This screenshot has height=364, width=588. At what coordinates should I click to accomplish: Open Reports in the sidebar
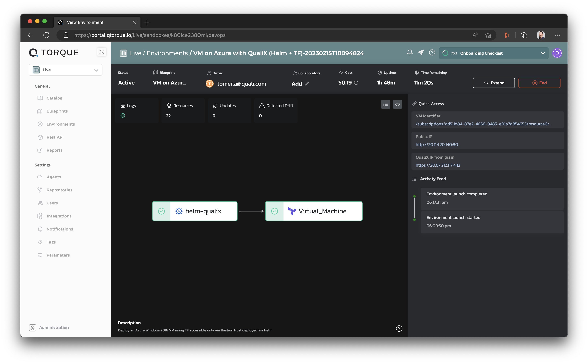54,150
